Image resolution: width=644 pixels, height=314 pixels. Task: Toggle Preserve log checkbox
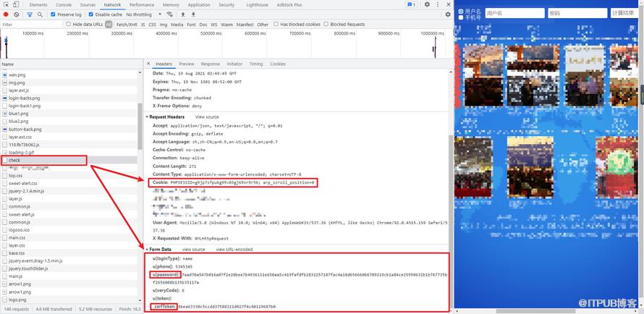click(x=53, y=14)
